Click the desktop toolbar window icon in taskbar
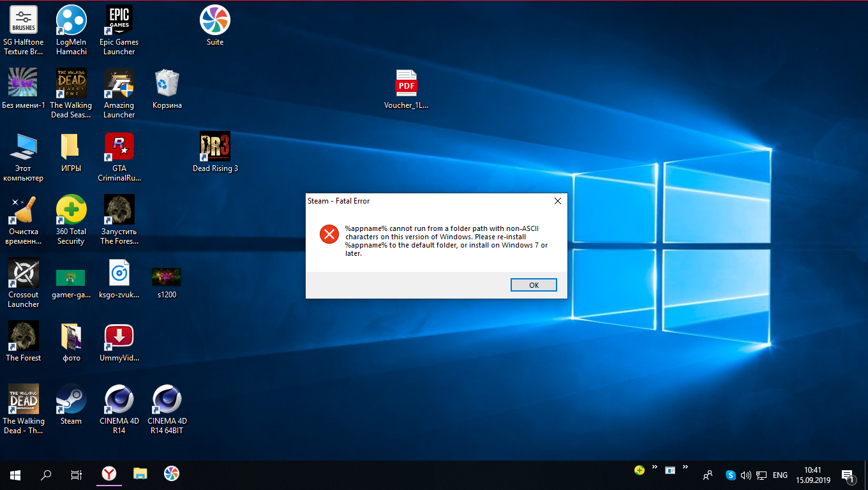The width and height of the screenshot is (868, 490). (670, 470)
